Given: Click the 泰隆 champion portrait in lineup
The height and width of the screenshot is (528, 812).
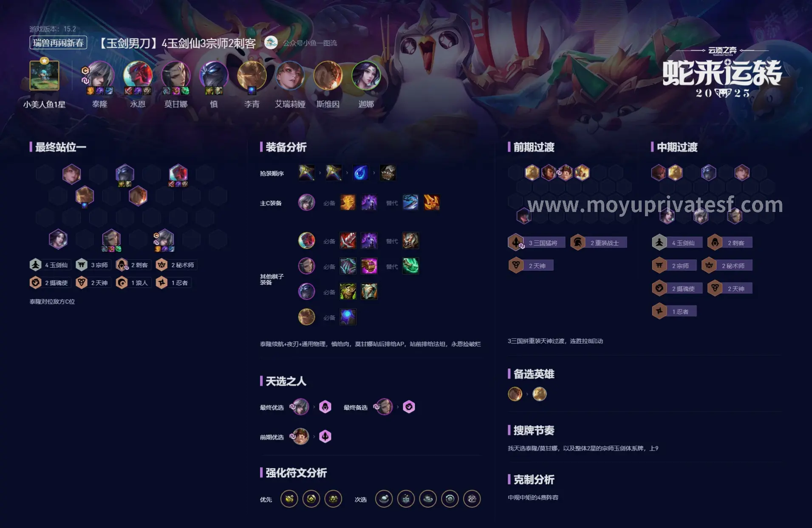Looking at the screenshot, I should pos(100,75).
